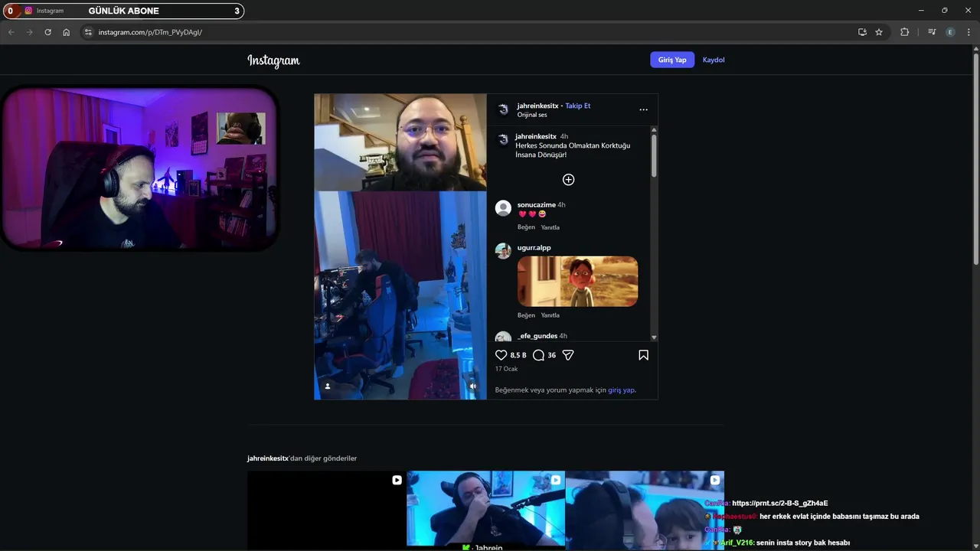
Task: Click the Orijinal ses audio link
Action: pos(532,115)
